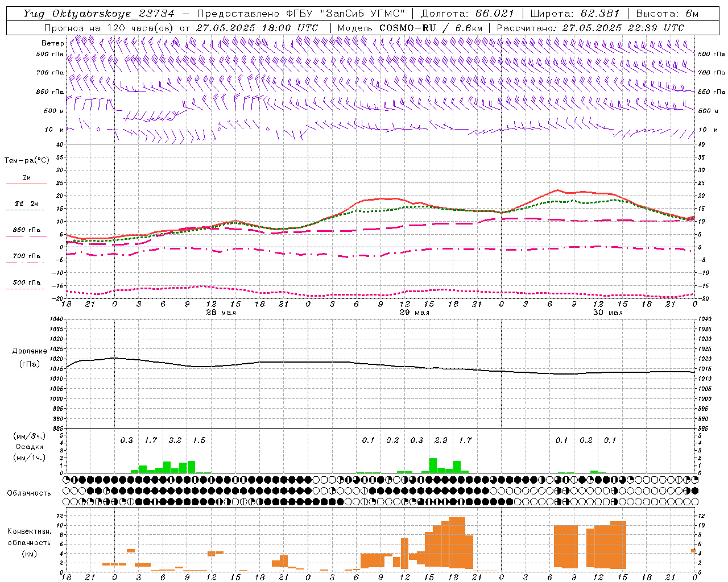The image size is (728, 582).
Task: Click the model name COSMO-RU / 6.6км
Action: [x=431, y=28]
